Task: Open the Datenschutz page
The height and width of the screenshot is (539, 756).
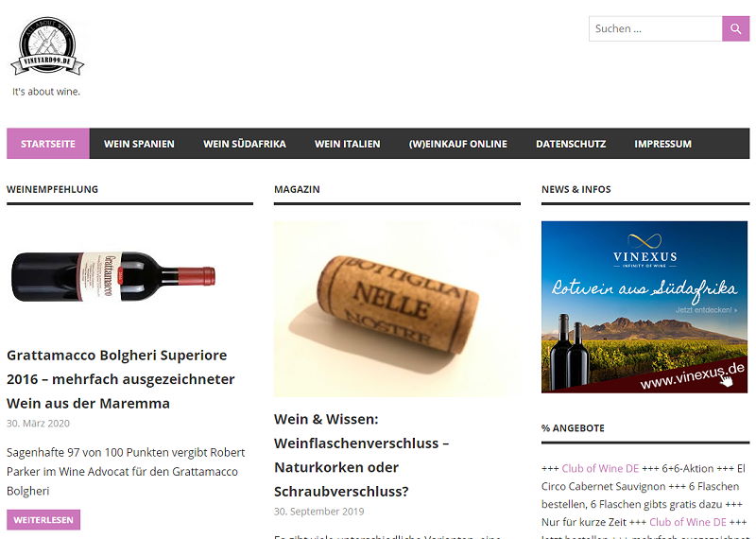Action: tap(571, 144)
